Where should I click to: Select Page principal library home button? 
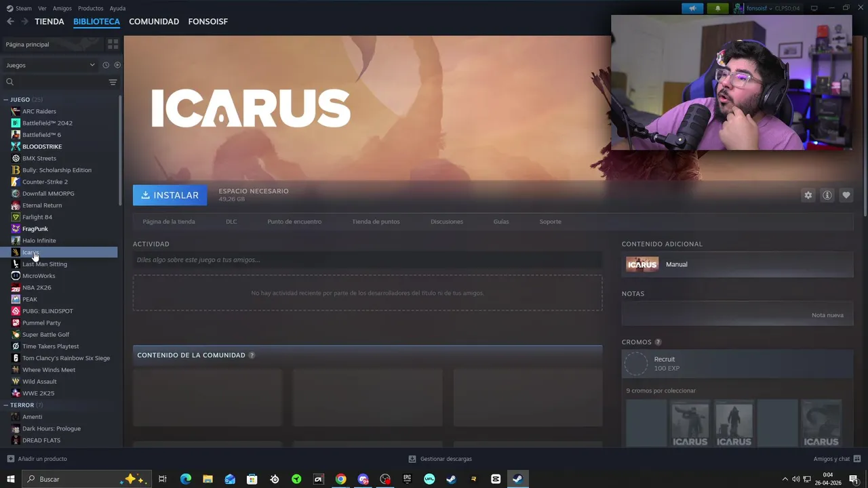coord(53,44)
